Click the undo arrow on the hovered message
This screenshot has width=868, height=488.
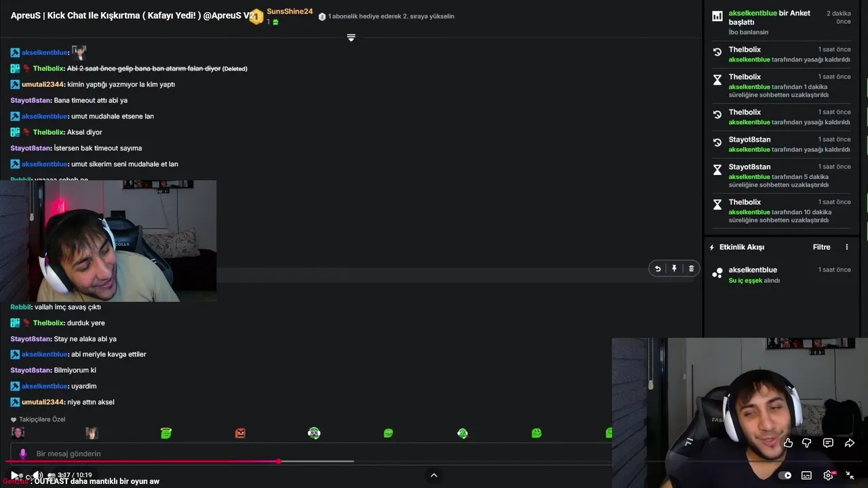(x=657, y=268)
